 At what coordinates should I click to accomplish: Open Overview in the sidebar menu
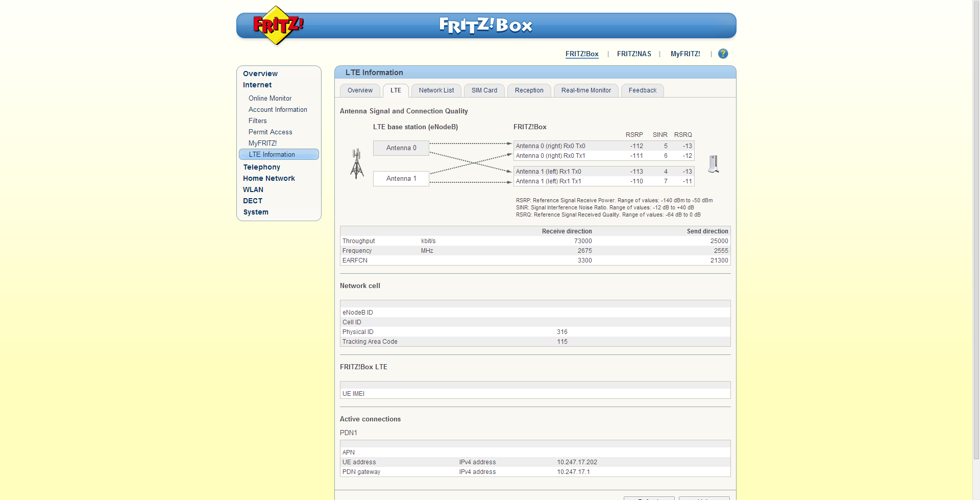[x=260, y=74]
